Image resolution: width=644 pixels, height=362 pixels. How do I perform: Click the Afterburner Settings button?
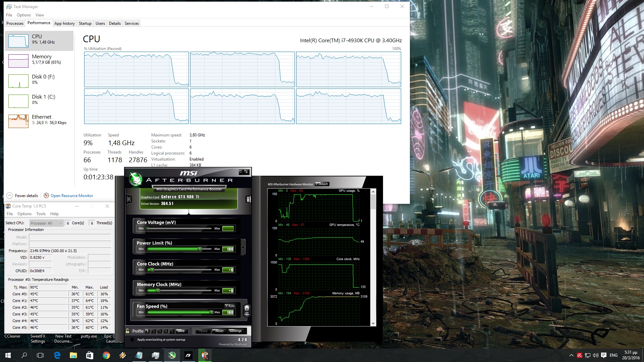pos(235,331)
